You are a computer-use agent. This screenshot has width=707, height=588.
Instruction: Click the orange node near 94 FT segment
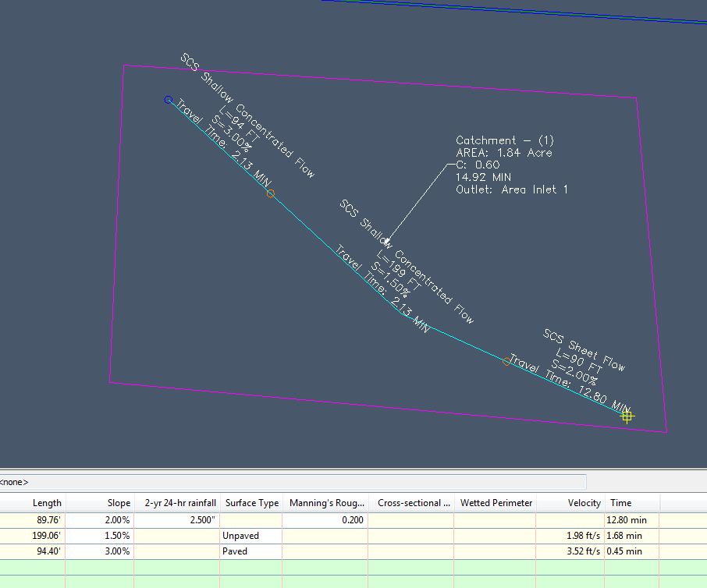(271, 193)
